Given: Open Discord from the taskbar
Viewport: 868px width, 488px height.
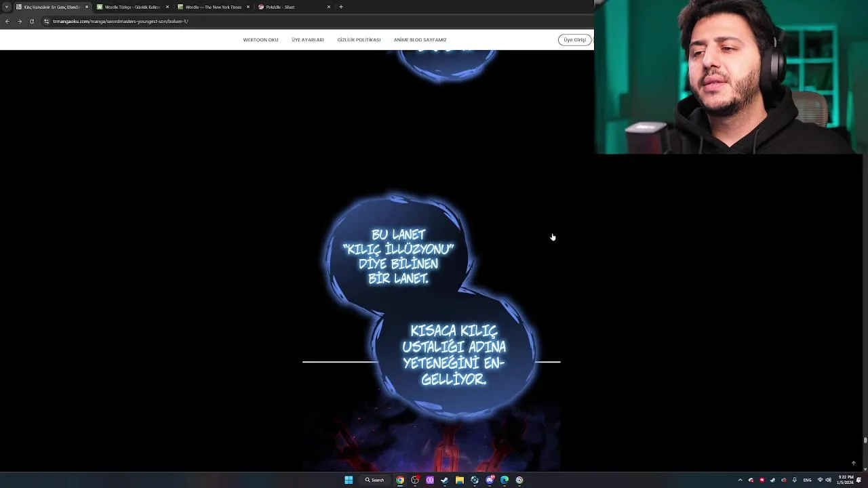Looking at the screenshot, I should point(490,480).
